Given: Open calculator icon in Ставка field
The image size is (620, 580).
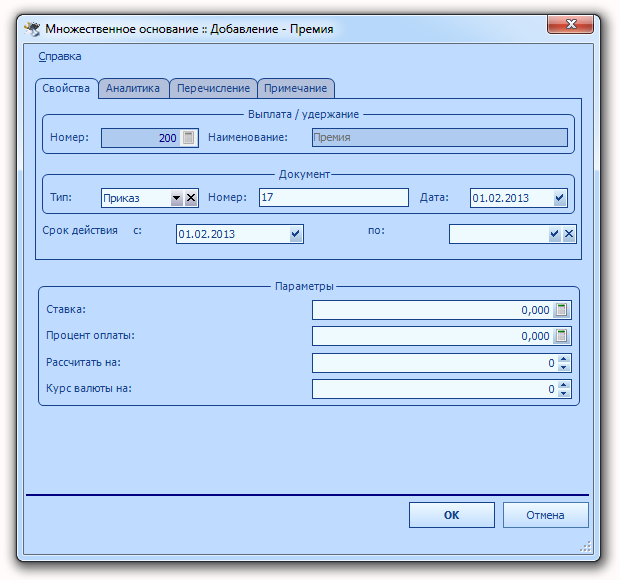Looking at the screenshot, I should click(561, 310).
